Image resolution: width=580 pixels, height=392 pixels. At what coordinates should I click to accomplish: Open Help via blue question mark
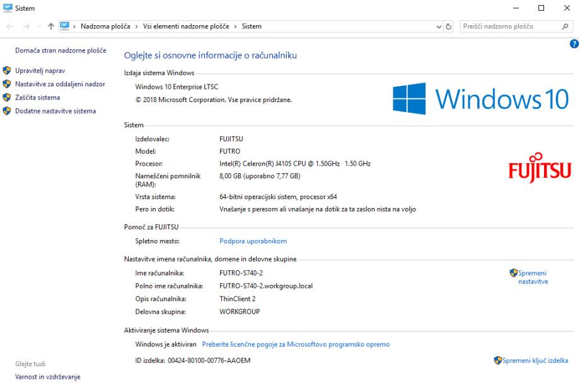(574, 43)
